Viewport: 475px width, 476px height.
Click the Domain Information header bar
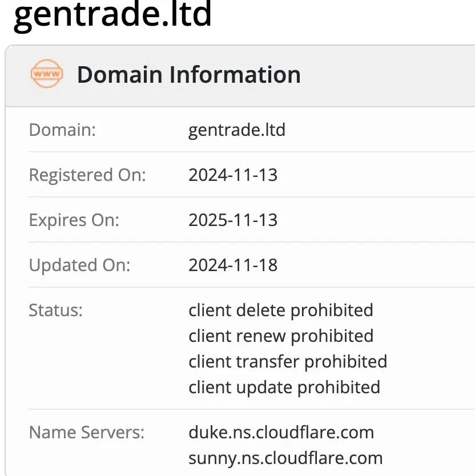(x=240, y=76)
